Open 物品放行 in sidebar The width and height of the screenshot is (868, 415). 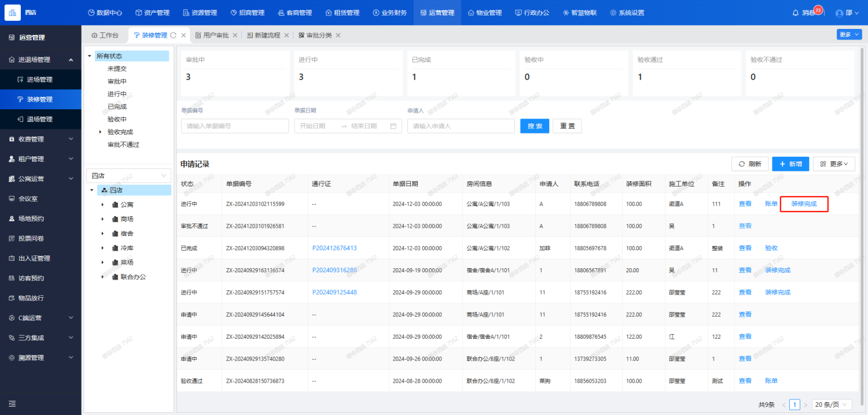41,298
